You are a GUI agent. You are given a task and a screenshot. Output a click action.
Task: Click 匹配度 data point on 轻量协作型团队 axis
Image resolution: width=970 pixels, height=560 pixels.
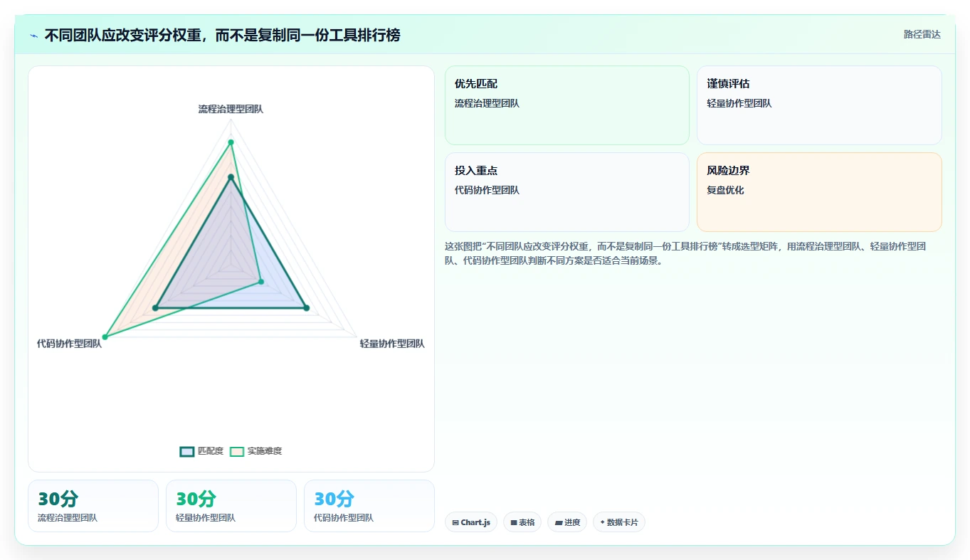[307, 307]
